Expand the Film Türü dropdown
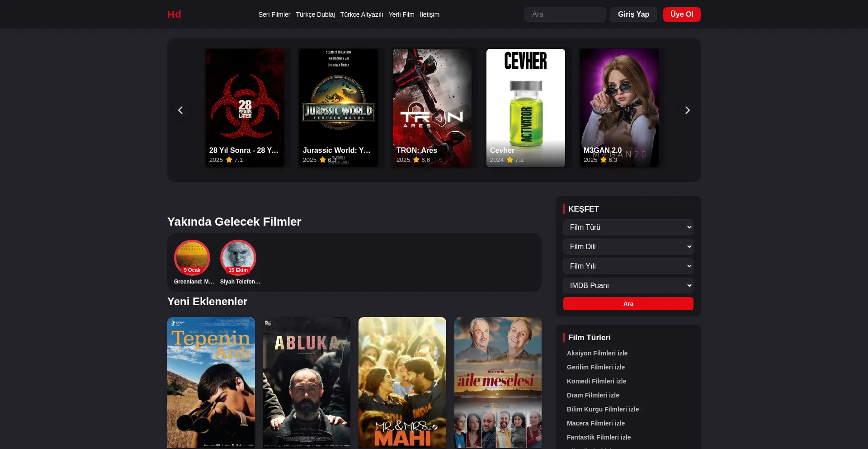Image resolution: width=868 pixels, height=449 pixels. click(628, 227)
